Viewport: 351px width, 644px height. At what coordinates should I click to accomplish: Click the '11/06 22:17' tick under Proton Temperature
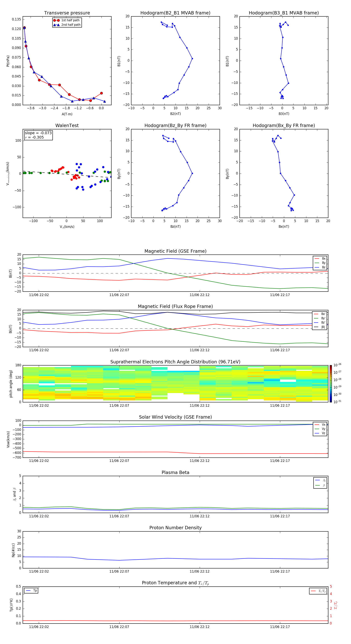(x=280, y=627)
